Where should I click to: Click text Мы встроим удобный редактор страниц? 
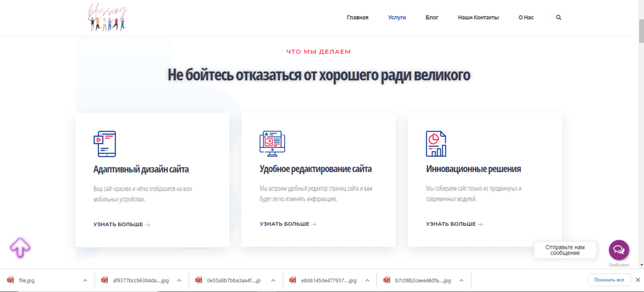pos(316,193)
